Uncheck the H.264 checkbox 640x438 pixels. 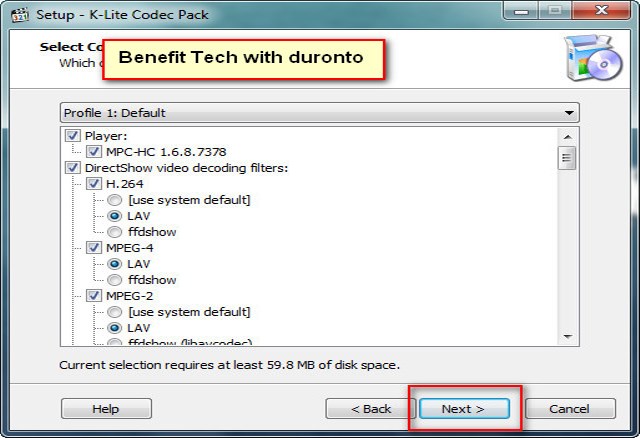tap(94, 184)
